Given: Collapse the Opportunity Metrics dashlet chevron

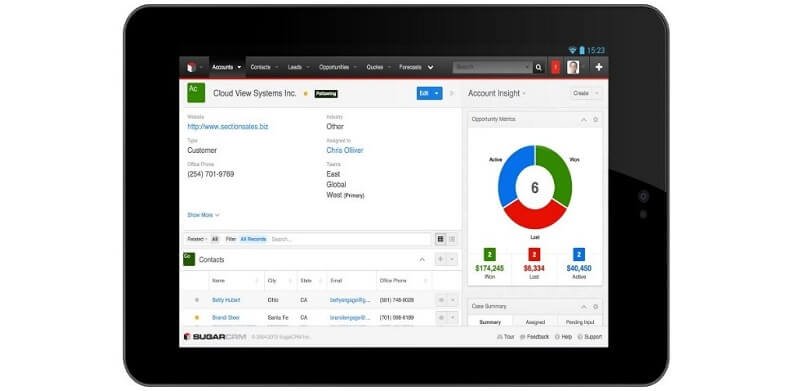Looking at the screenshot, I should pyautogui.click(x=584, y=120).
